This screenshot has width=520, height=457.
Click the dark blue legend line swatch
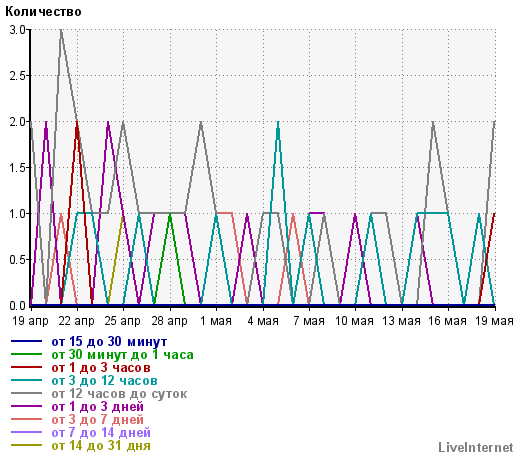pos(26,341)
